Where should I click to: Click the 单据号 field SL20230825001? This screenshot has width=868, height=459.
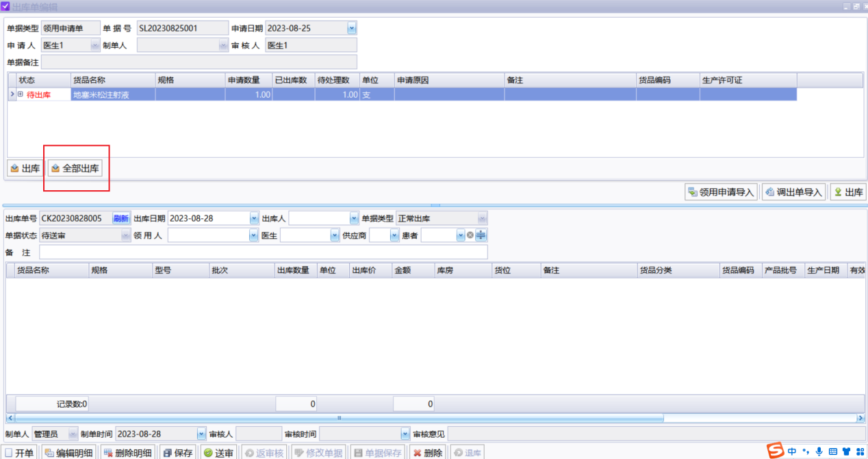click(x=182, y=28)
